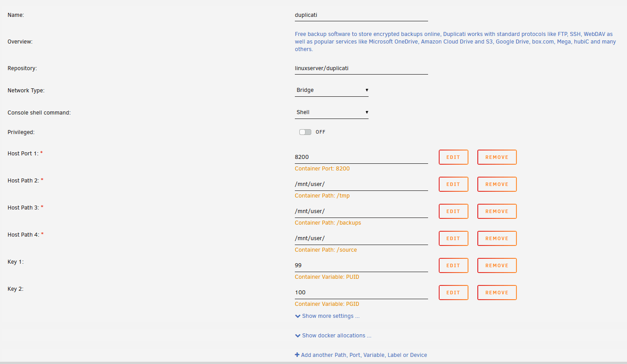Screen dimensions: 627x364
Task: Click 'Container Port: 8200' text
Action: 322,169
